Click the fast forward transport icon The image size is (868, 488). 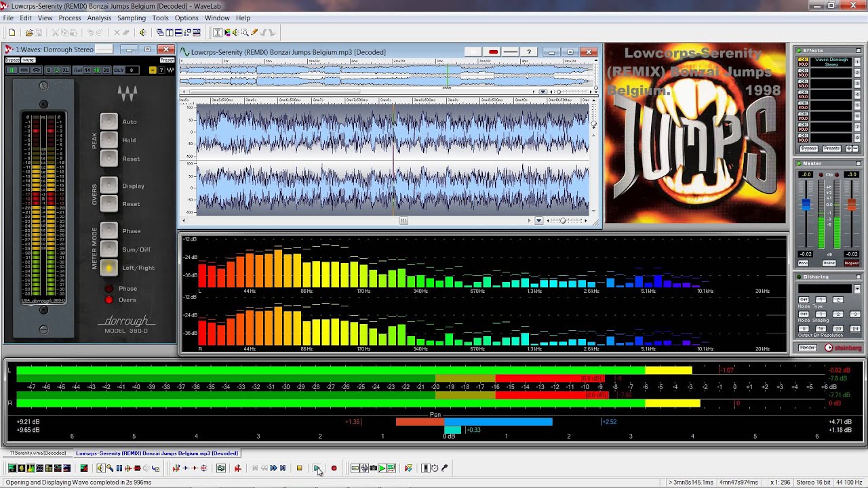click(x=274, y=468)
